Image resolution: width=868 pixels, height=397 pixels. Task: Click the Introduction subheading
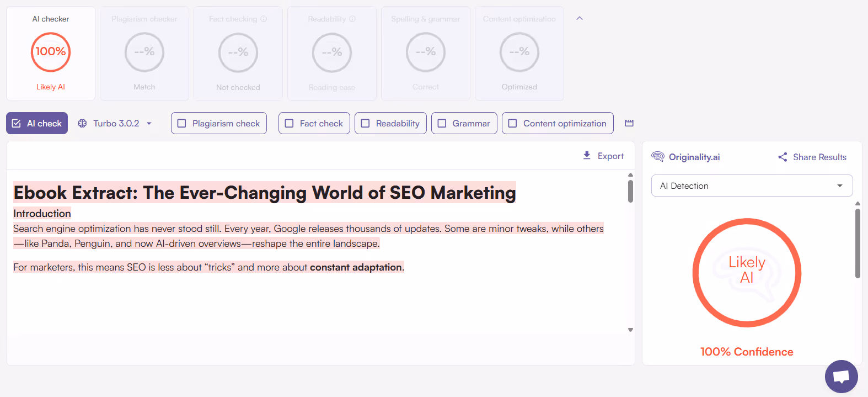coord(42,213)
